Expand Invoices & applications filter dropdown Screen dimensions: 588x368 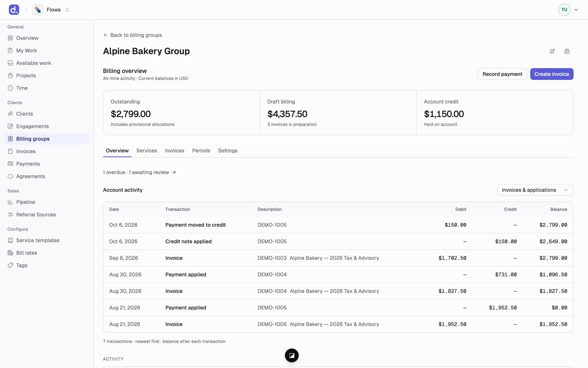(535, 190)
